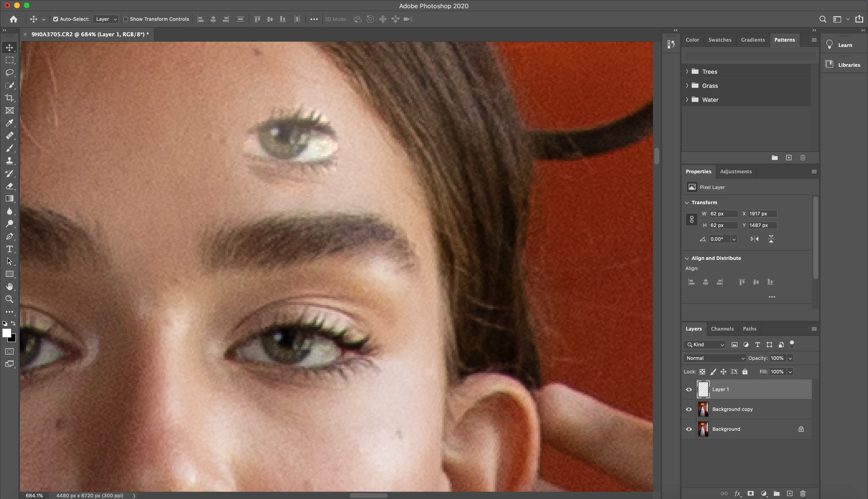Expand the Trees pattern folder

point(687,72)
